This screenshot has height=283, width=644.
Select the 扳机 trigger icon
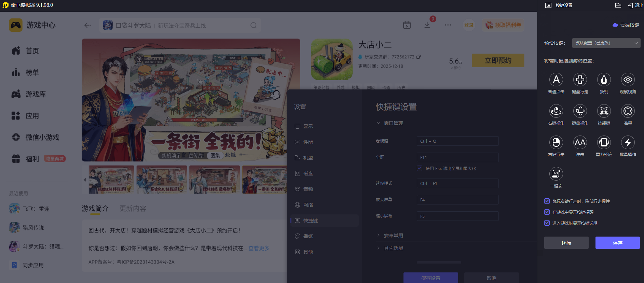click(604, 80)
